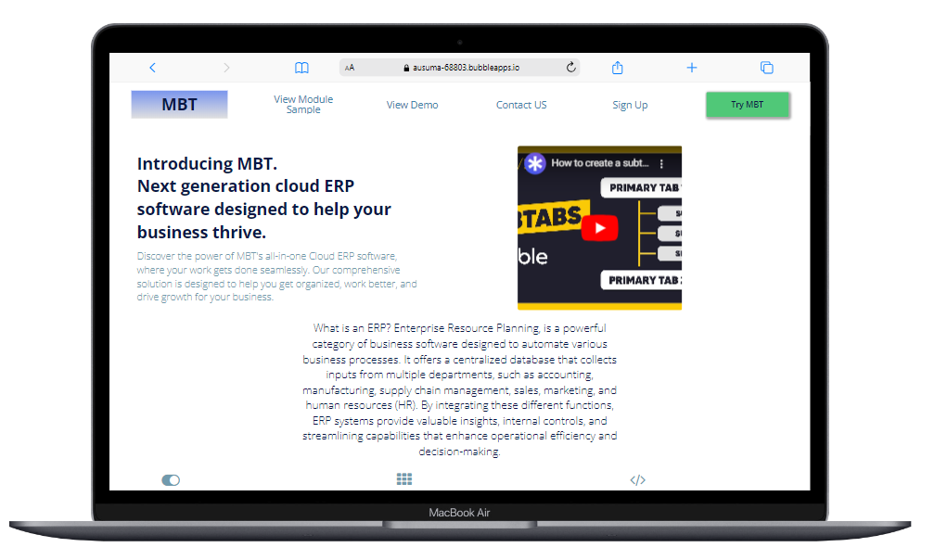Click the code brackets icon
The image size is (947, 560).
[637, 480]
